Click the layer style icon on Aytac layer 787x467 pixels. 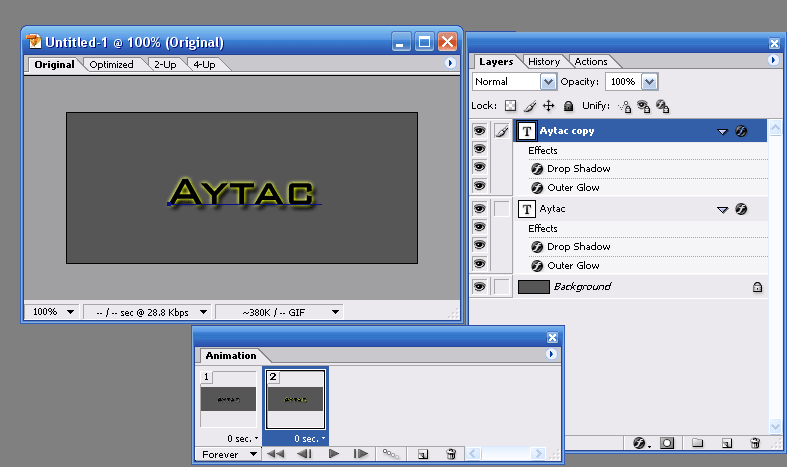point(741,209)
